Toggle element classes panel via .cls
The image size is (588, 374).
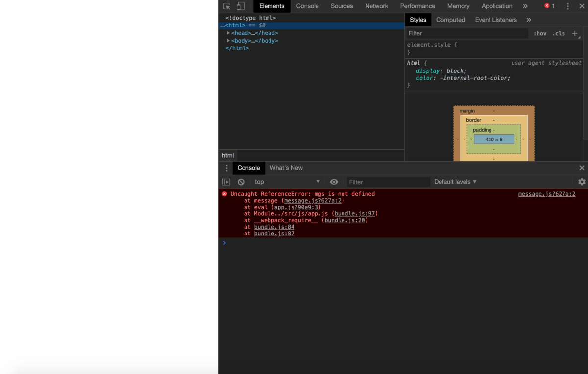coord(559,33)
